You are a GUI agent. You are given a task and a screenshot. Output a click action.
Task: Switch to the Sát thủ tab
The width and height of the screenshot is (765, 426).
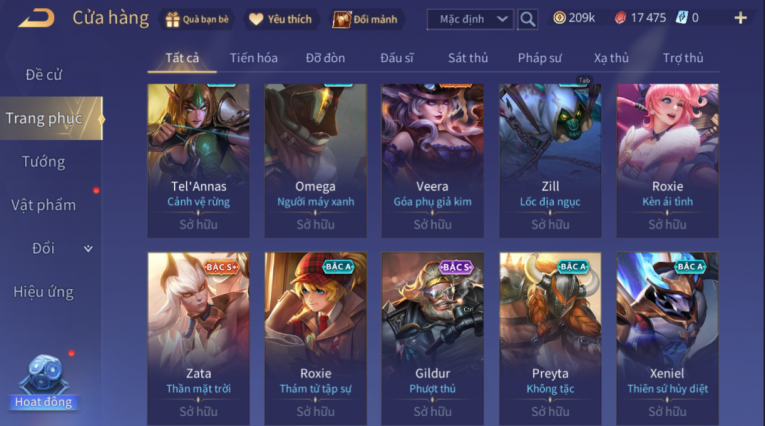[468, 58]
